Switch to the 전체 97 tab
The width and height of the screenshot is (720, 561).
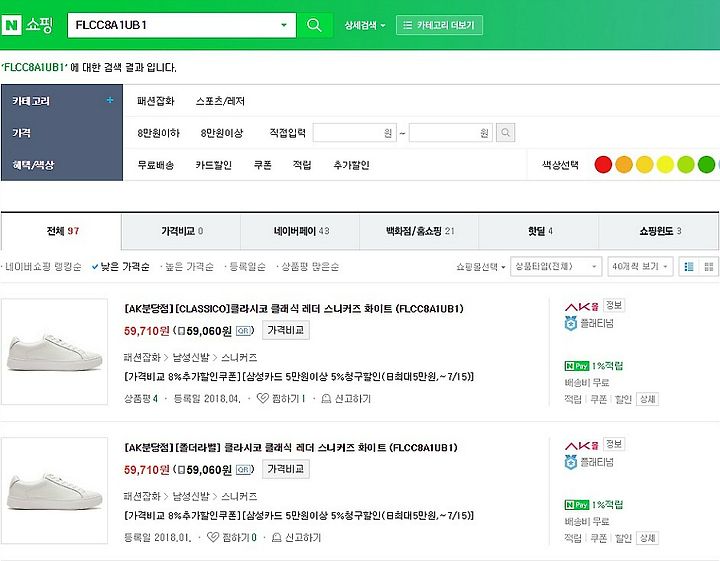[62, 231]
